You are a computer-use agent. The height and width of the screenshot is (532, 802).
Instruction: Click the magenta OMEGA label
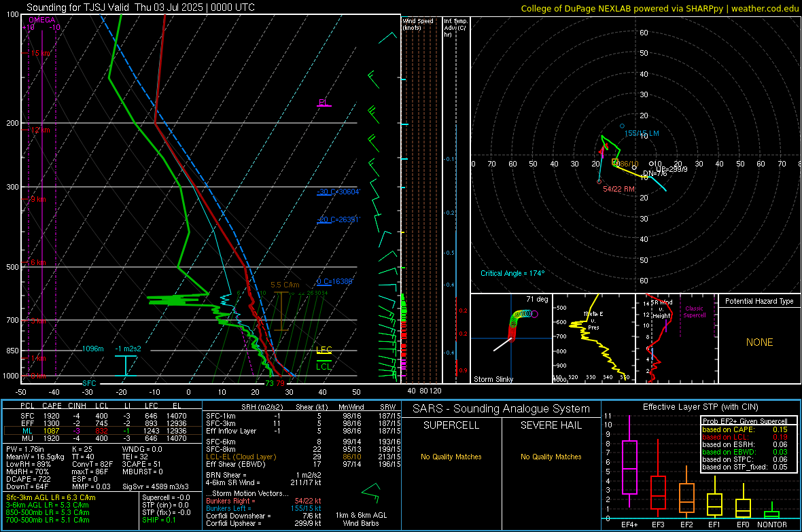click(x=42, y=20)
